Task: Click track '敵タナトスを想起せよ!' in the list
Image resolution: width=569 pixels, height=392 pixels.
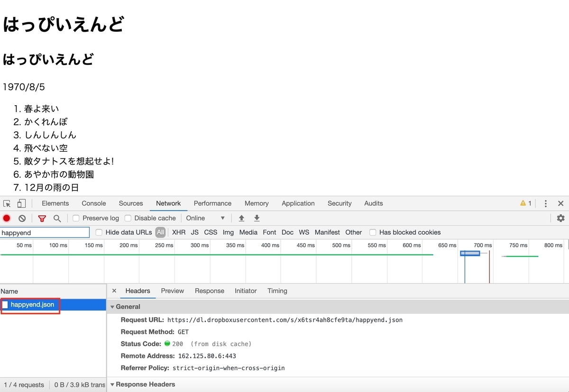Action: coord(69,161)
